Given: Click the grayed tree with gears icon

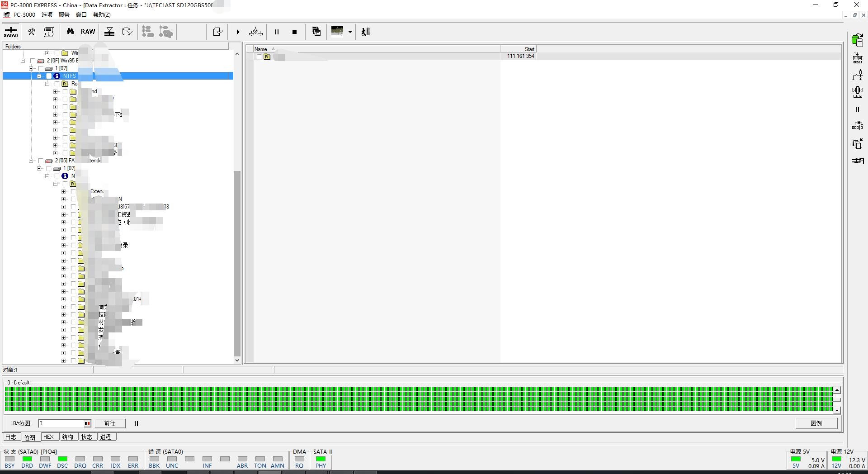Looking at the screenshot, I should (x=166, y=32).
